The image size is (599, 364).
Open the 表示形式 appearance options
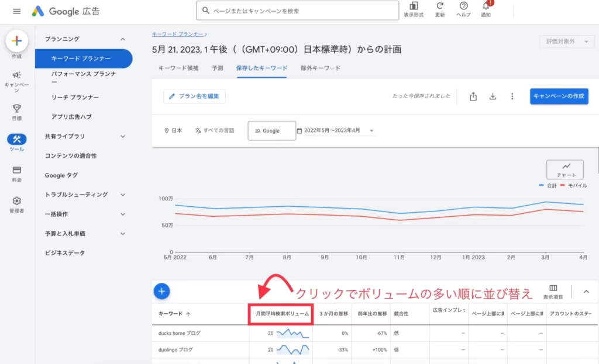pos(414,9)
